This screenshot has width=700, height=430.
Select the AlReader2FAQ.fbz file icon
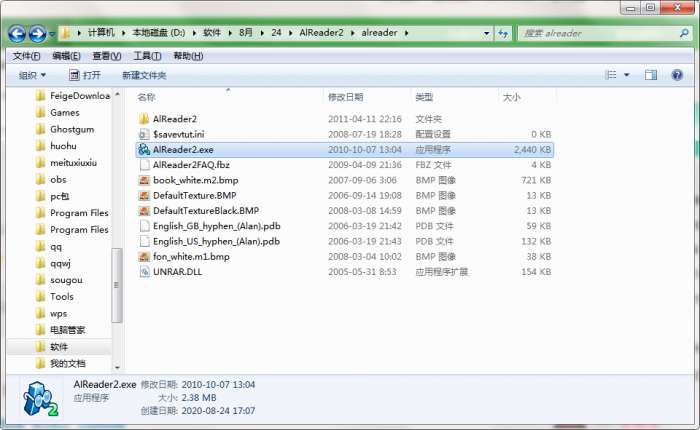pyautogui.click(x=144, y=165)
